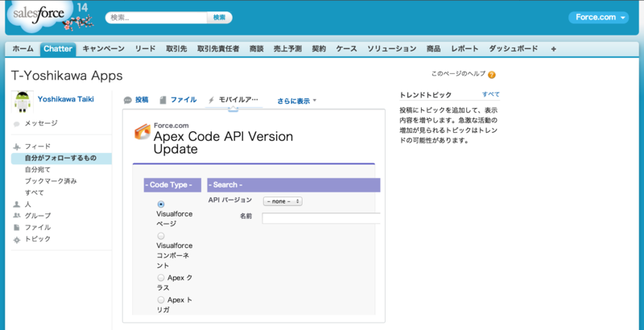Open the 売上予測 tab

[287, 48]
